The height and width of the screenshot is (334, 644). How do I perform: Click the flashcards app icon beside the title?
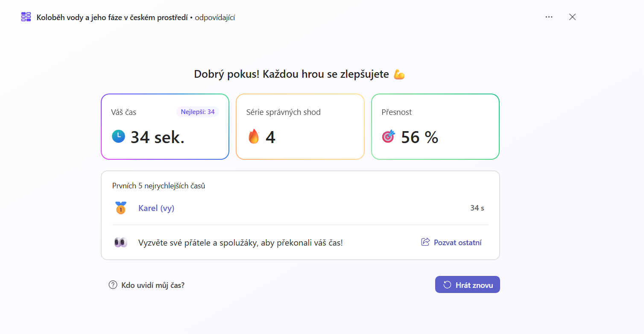[x=26, y=17]
